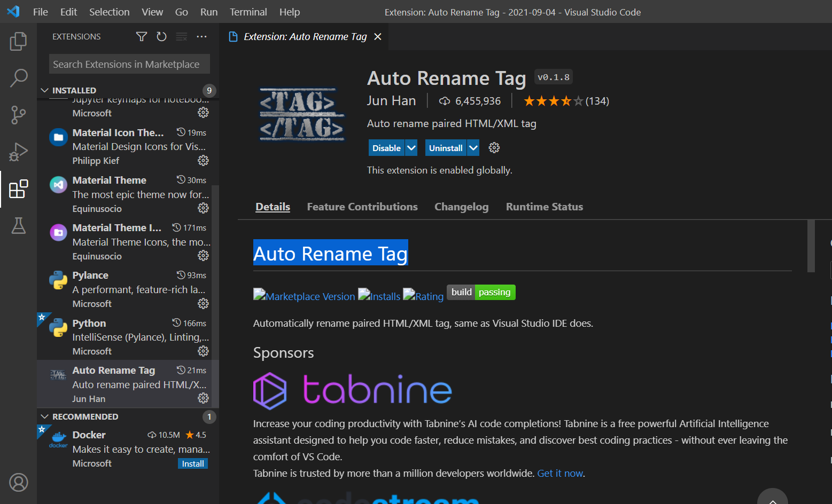Follow the Get it now link

[x=560, y=474]
